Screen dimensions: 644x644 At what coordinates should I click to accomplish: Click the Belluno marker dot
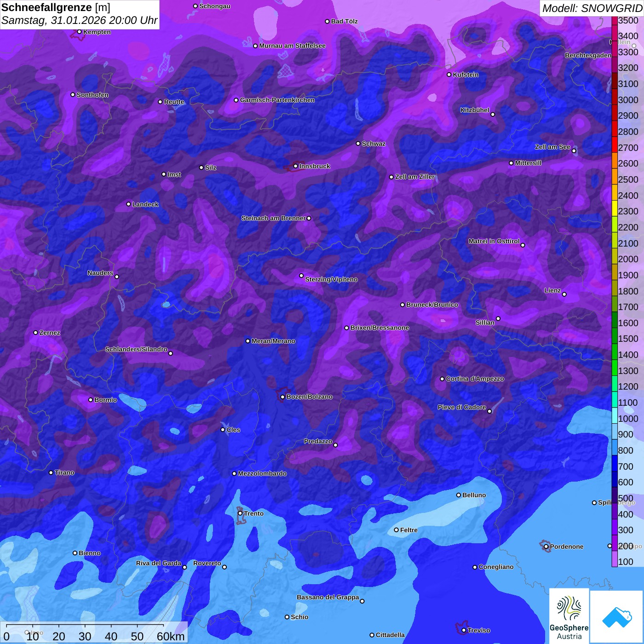tap(459, 495)
